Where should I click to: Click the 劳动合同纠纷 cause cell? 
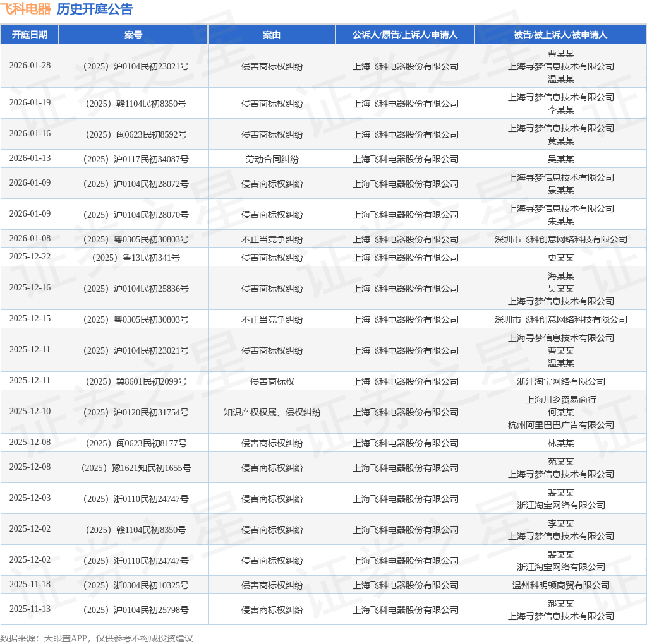click(x=272, y=159)
